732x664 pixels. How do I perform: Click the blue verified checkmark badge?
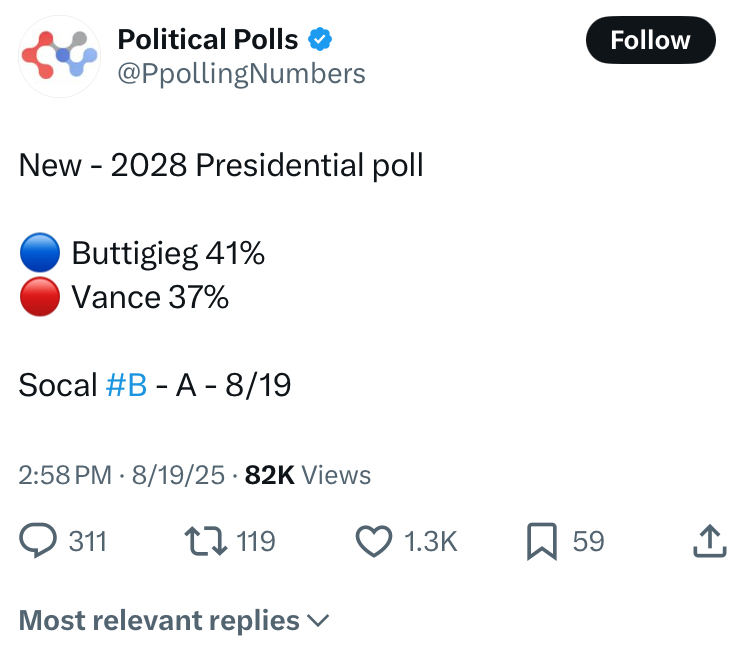click(x=320, y=40)
